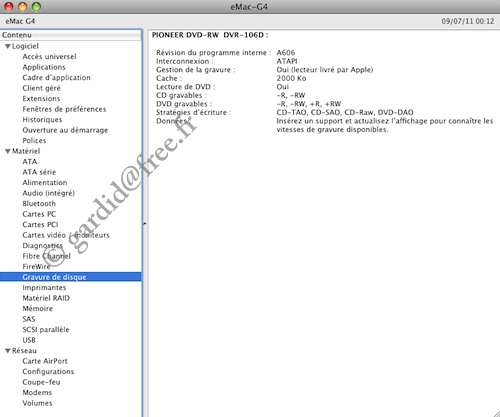
Task: Select Fenêtres de préférences
Action: (x=64, y=109)
